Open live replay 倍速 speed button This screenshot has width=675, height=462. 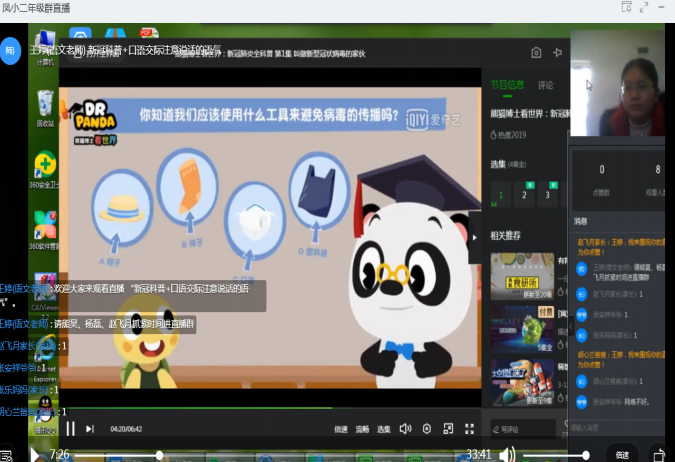tap(622, 455)
